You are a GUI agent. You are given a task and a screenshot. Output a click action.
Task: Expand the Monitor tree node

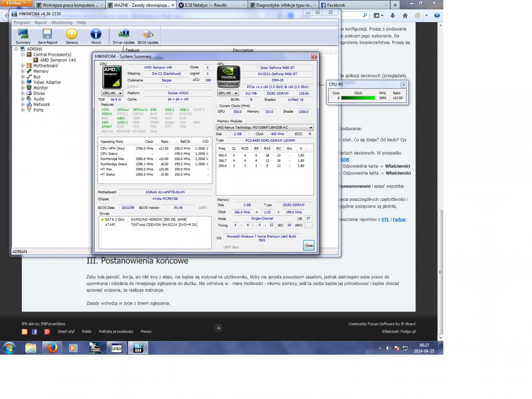(23, 88)
